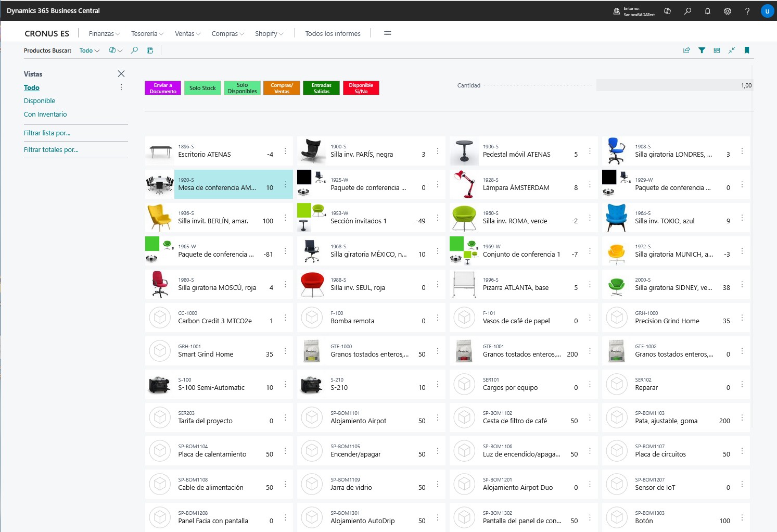This screenshot has width=777, height=532.
Task: Click the Filtrar lista por... link
Action: pos(47,133)
